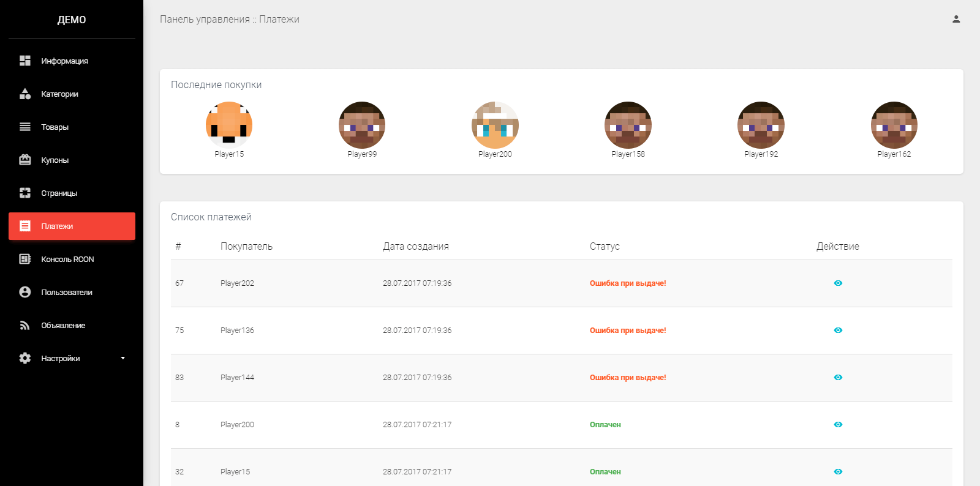
Task: Click buyer Player15 in payments list
Action: coord(235,472)
